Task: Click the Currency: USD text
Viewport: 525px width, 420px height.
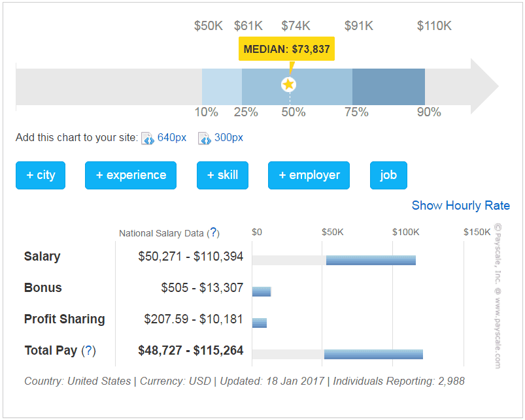Action: coord(175,381)
